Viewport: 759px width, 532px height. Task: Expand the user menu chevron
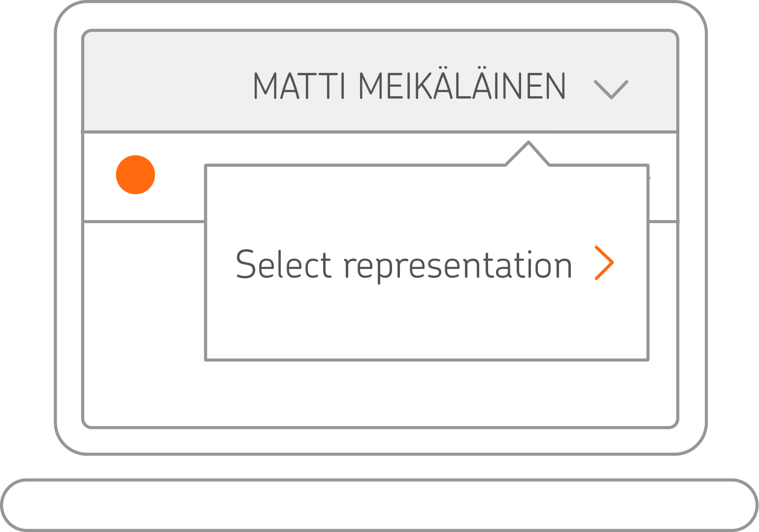[x=611, y=89]
